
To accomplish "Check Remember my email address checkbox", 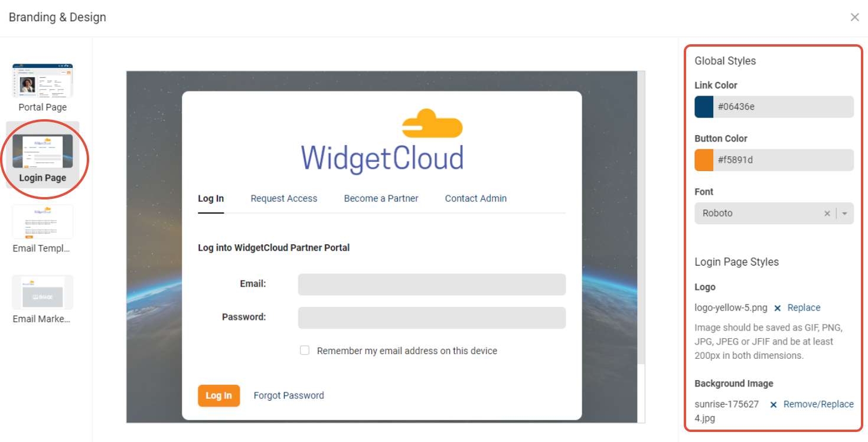I will (305, 351).
